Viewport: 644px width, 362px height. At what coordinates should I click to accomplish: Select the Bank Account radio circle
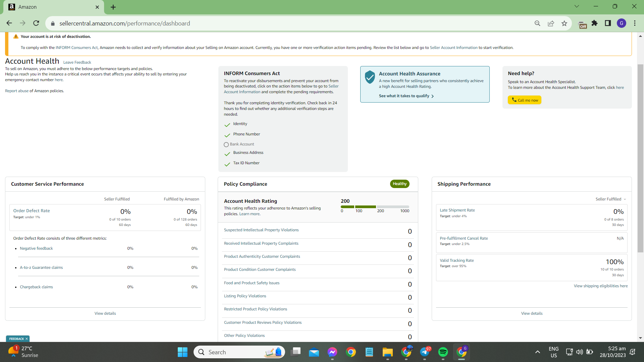click(x=226, y=145)
